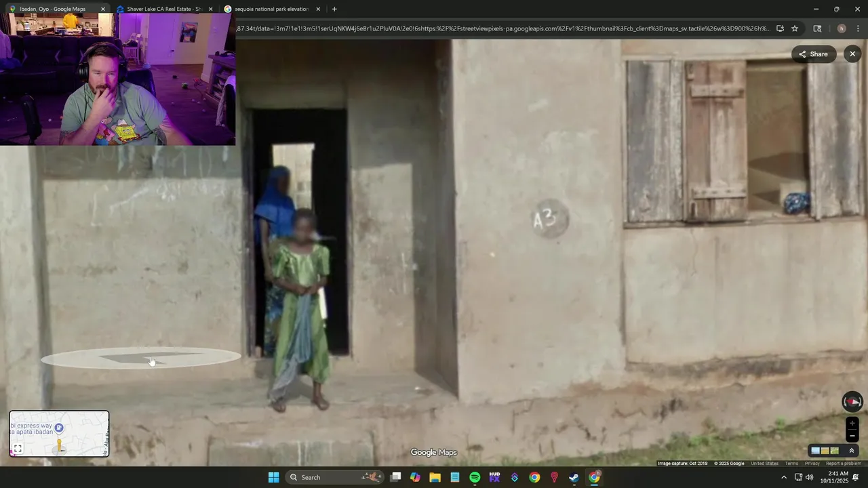Expand the minimap with corner icon
868x488 pixels.
[x=18, y=449]
